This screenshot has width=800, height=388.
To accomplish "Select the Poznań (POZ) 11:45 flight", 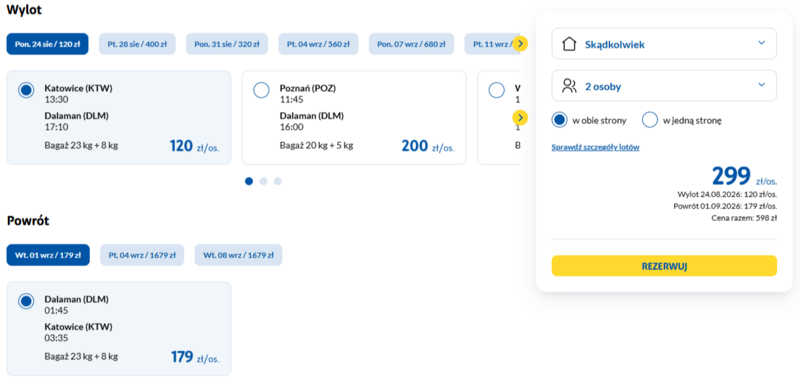I will pos(261,90).
